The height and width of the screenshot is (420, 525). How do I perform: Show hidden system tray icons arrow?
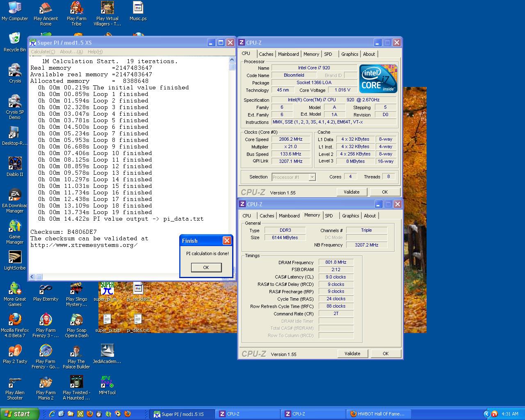pos(487,414)
